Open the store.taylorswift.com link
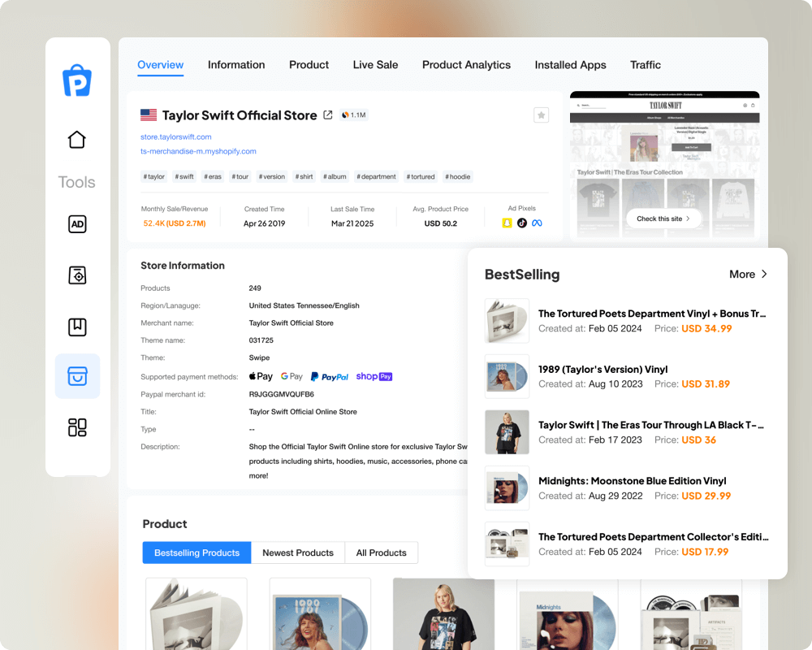This screenshot has height=650, width=812. (176, 136)
